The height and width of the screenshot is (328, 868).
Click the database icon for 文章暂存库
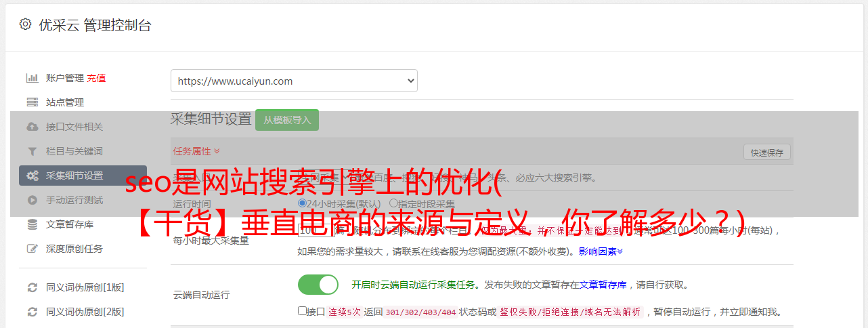(x=32, y=224)
